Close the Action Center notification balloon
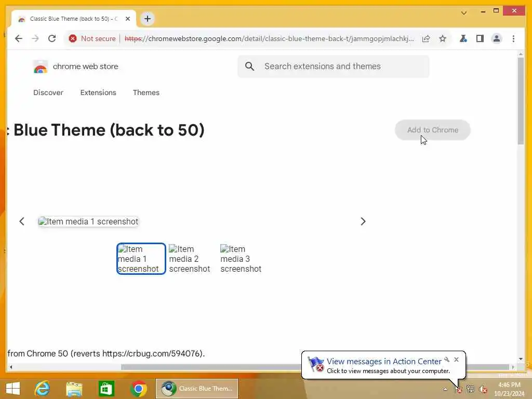The width and height of the screenshot is (532, 399). (x=456, y=360)
